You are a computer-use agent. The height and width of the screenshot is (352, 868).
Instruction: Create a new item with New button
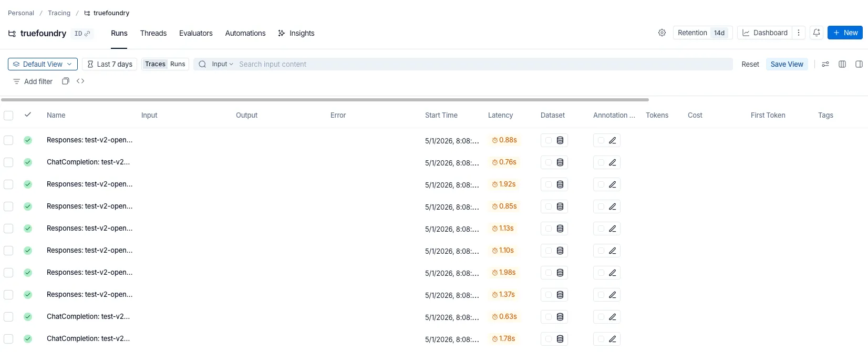coord(845,33)
